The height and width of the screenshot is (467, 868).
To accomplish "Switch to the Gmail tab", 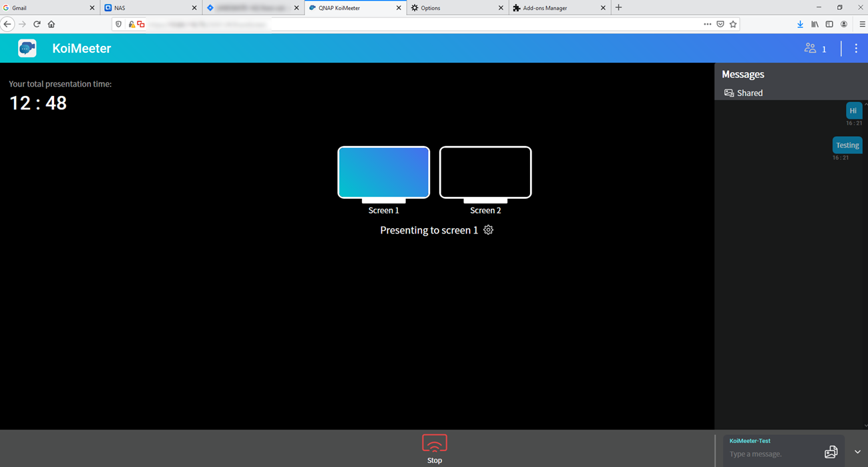I will [x=47, y=8].
